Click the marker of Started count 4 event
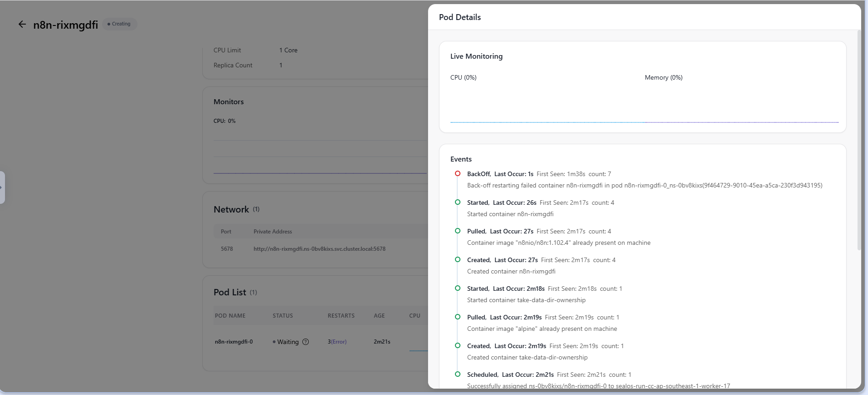The image size is (868, 395). pyautogui.click(x=458, y=202)
